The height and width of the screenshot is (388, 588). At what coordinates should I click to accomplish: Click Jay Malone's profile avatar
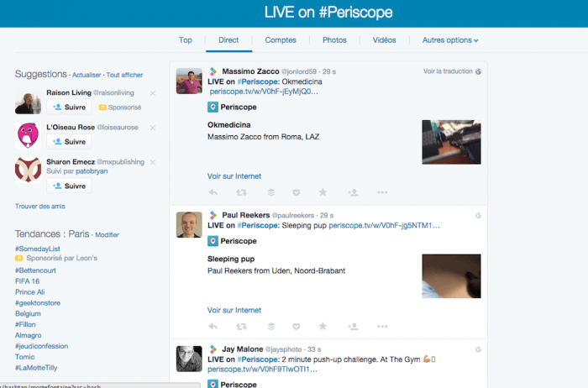(x=189, y=359)
